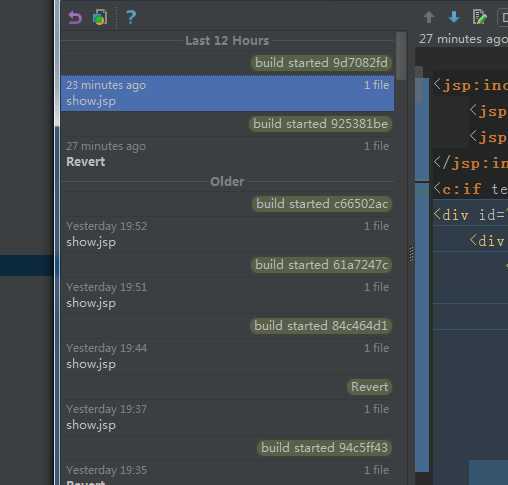Click the green Revert label tag
This screenshot has width=508, height=485.
(x=369, y=387)
